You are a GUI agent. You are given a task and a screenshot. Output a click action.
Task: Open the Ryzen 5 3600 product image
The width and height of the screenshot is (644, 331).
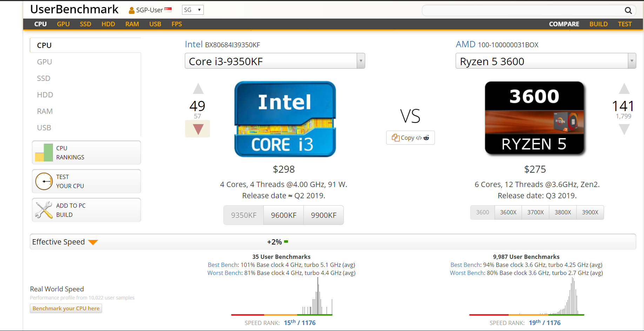(535, 118)
